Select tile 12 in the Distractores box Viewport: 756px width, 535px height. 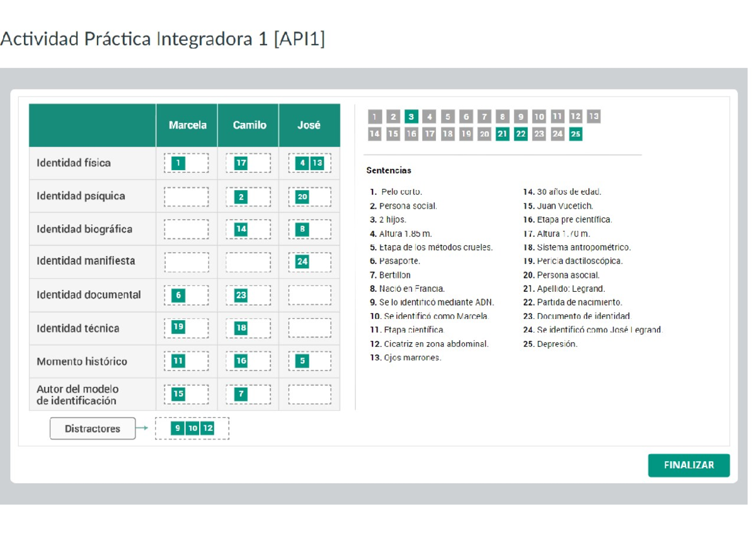point(208,429)
